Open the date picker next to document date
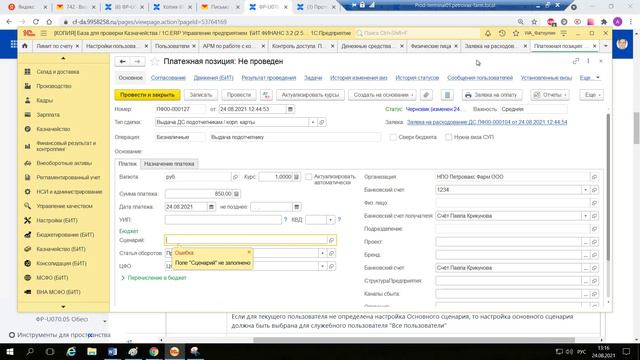 (290, 109)
